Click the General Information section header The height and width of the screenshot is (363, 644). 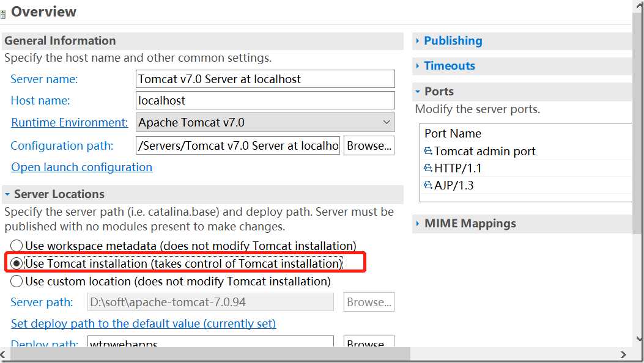tap(202, 40)
